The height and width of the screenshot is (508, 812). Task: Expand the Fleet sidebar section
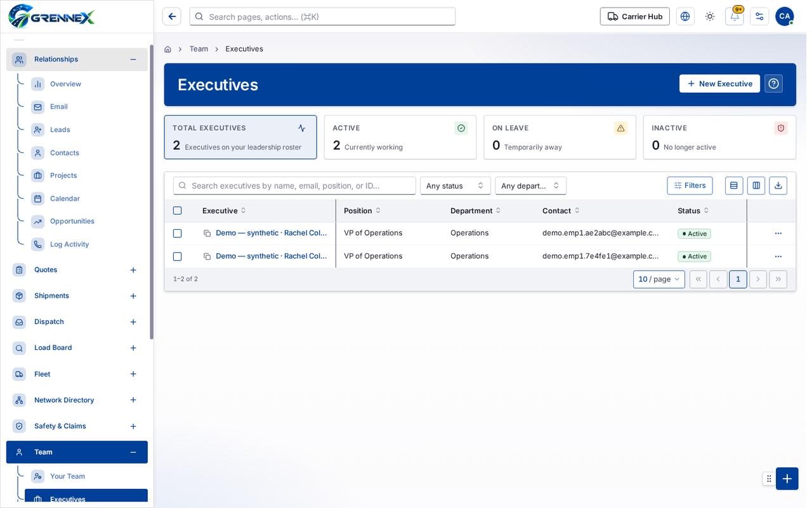tap(133, 374)
